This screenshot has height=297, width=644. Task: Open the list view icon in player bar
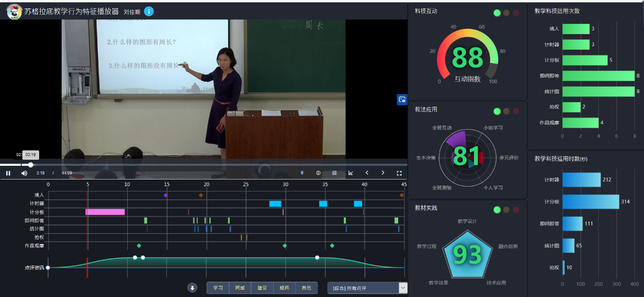(x=334, y=173)
